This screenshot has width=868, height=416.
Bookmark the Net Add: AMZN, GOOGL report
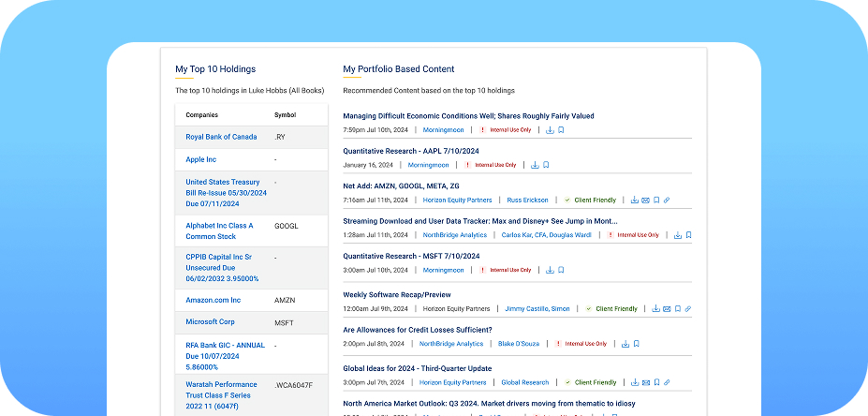coord(656,200)
